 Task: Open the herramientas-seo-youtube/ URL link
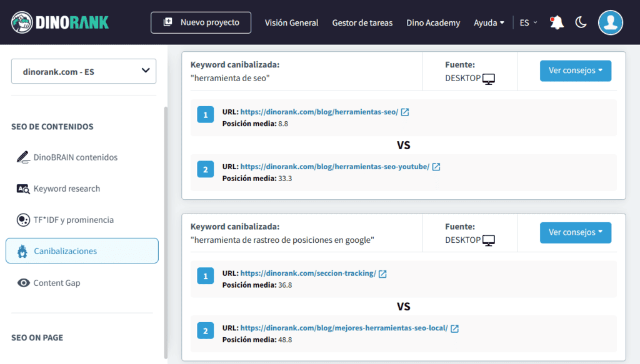point(335,166)
